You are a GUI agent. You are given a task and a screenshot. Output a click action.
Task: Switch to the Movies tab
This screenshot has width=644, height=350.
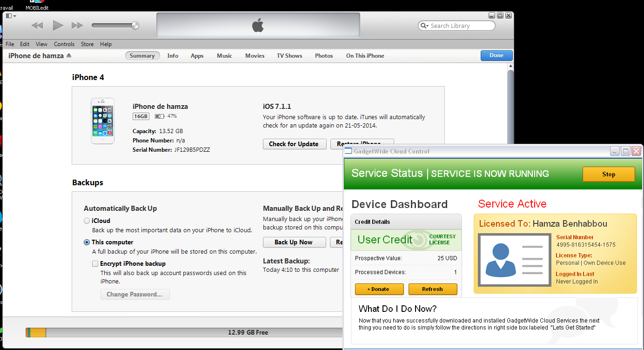click(x=255, y=56)
